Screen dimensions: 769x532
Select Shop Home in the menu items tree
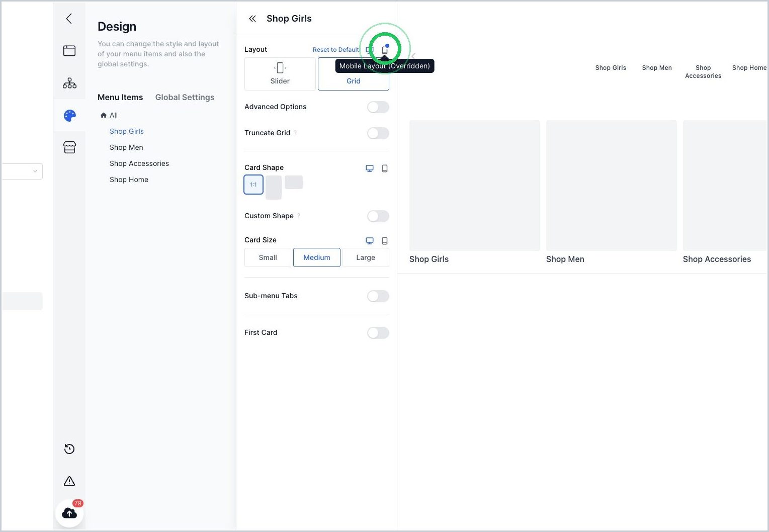point(129,180)
